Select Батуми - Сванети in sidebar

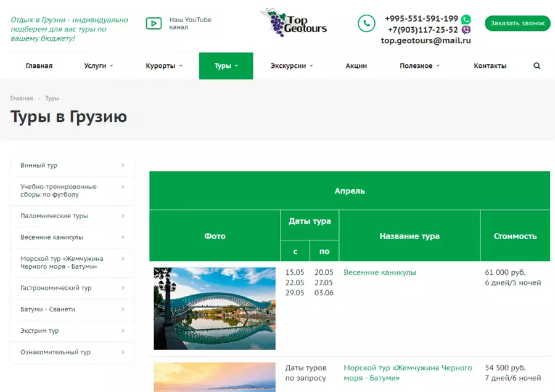72,309
